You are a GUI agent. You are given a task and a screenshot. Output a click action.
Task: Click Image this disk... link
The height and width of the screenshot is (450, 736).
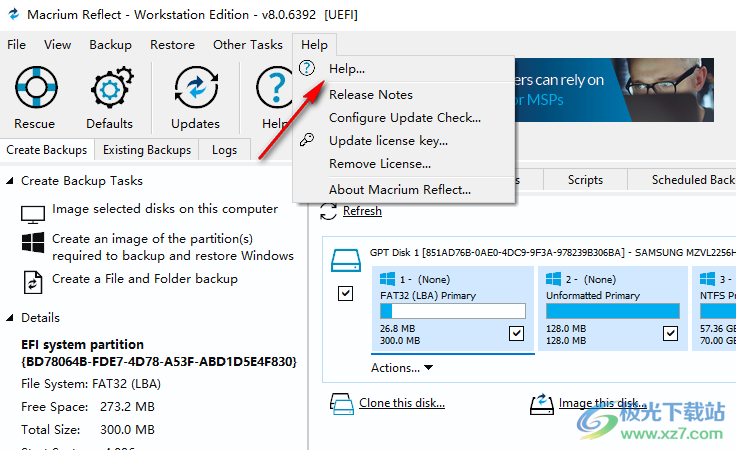603,403
